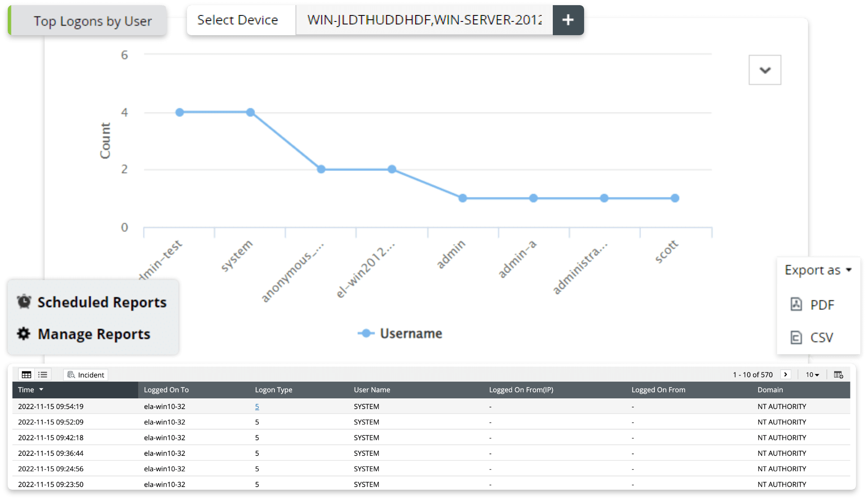Click logon type 5 hyperlink in first row
This screenshot has width=868, height=500.
(257, 407)
